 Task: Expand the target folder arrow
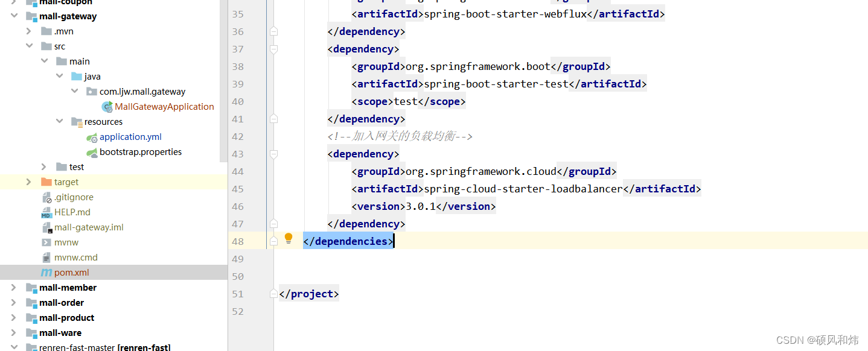point(28,182)
